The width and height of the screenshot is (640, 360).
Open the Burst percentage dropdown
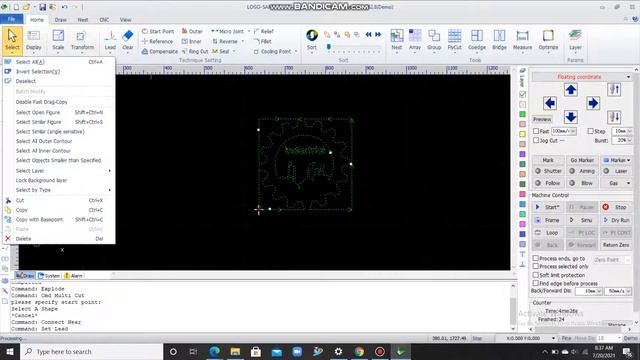pyautogui.click(x=629, y=140)
